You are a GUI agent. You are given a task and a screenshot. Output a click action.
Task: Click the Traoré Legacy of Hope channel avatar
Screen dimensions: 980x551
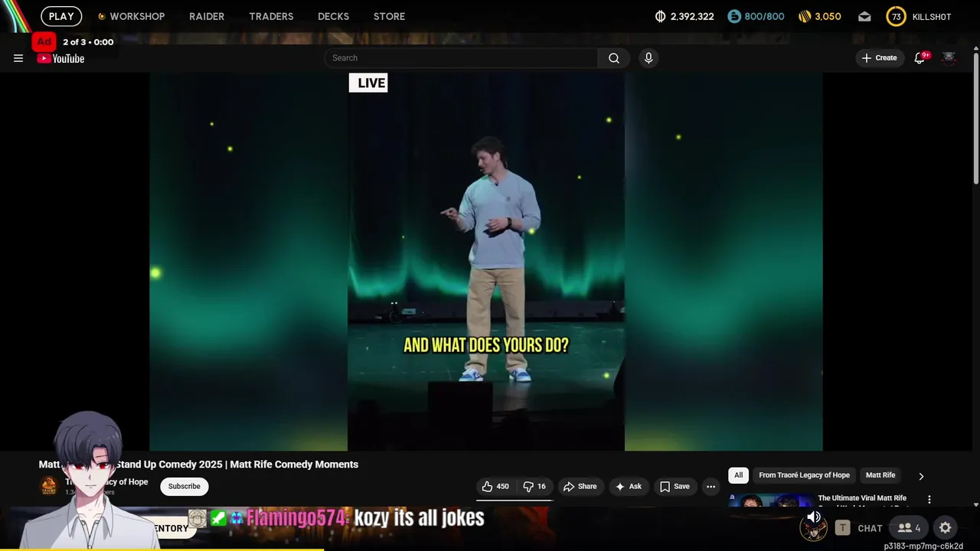[x=49, y=485]
